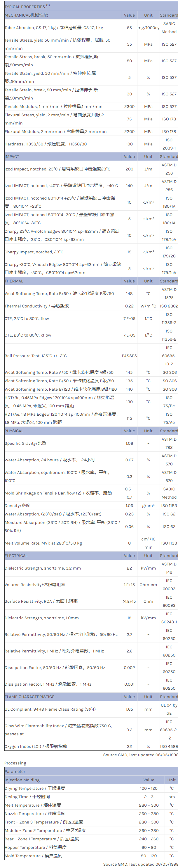Click the Melt Volume Rate row label
This screenshot has height=868, width=178.
pyautogui.click(x=43, y=543)
